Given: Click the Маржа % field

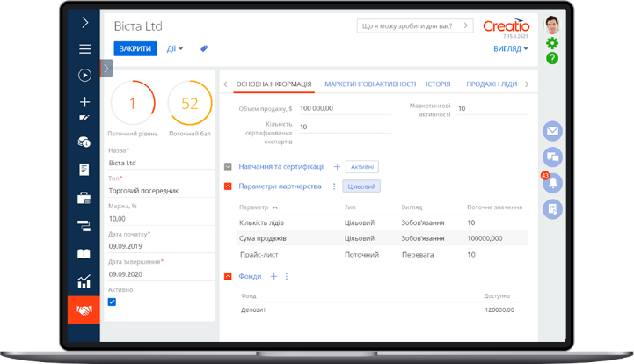Looking at the screenshot, I should coord(161,218).
